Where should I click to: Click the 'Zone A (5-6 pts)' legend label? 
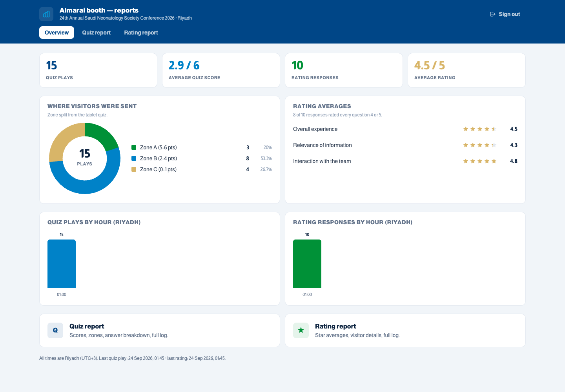159,147
